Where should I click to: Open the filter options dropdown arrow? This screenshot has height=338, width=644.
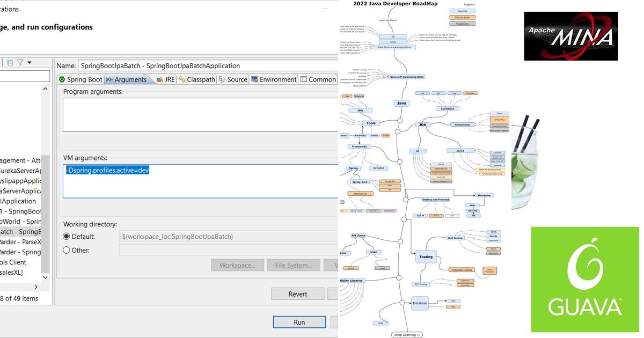[30, 62]
